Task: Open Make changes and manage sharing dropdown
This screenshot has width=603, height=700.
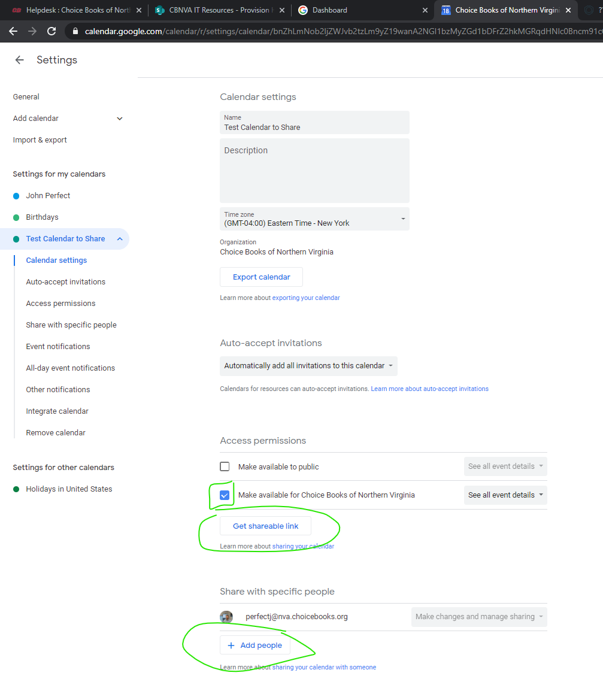Action: [479, 617]
